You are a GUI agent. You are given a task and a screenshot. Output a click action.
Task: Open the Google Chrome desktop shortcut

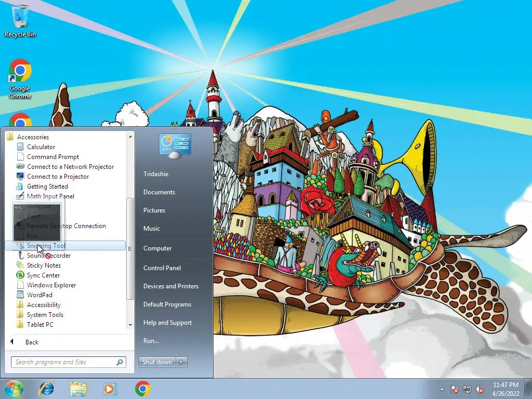pyautogui.click(x=20, y=79)
